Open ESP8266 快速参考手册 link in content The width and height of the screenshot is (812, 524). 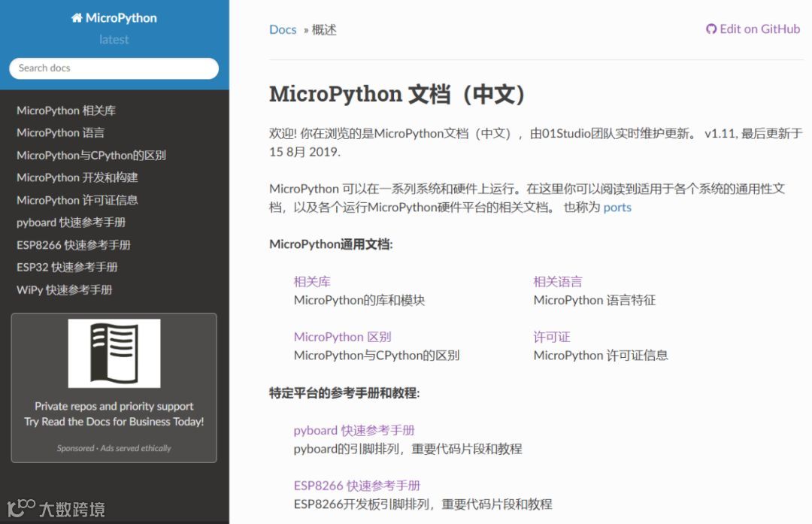tap(357, 486)
